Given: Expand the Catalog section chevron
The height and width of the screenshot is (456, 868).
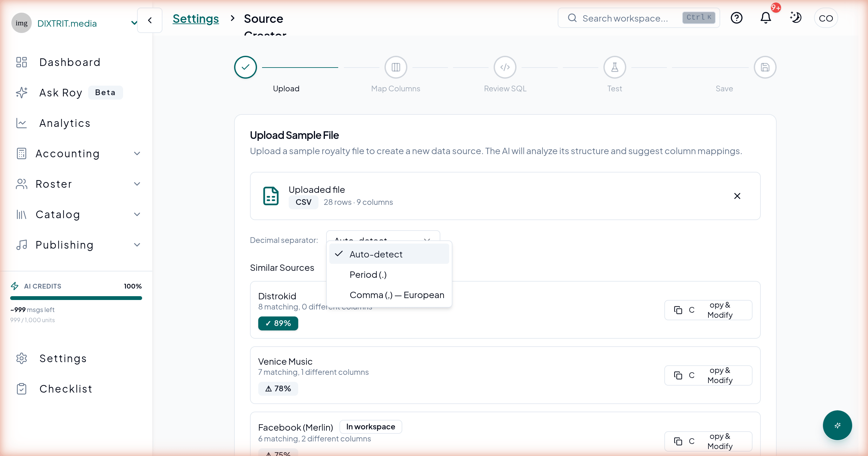Looking at the screenshot, I should coord(137,214).
